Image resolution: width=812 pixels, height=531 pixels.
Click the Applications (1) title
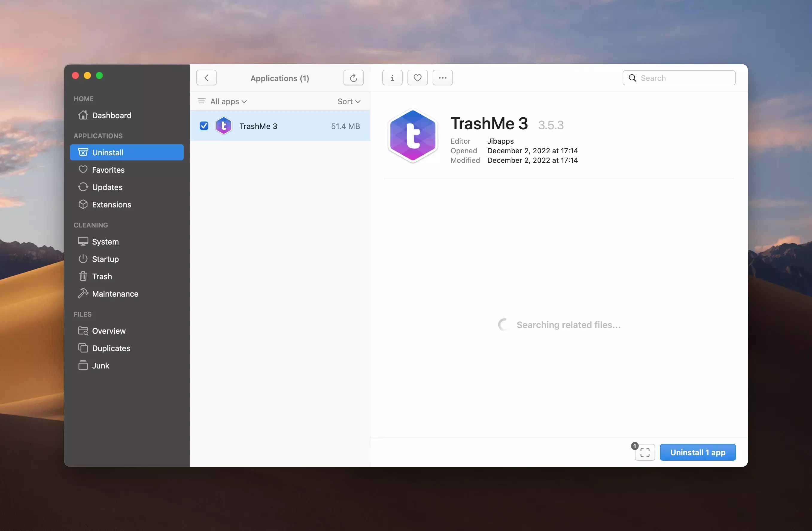pos(280,78)
